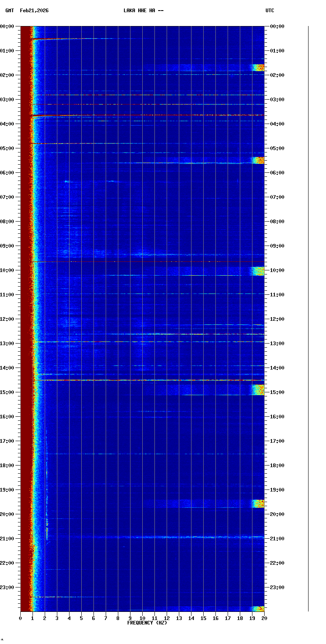Click the LAKA HHE HA station title
The image size is (326, 644).
point(143,11)
